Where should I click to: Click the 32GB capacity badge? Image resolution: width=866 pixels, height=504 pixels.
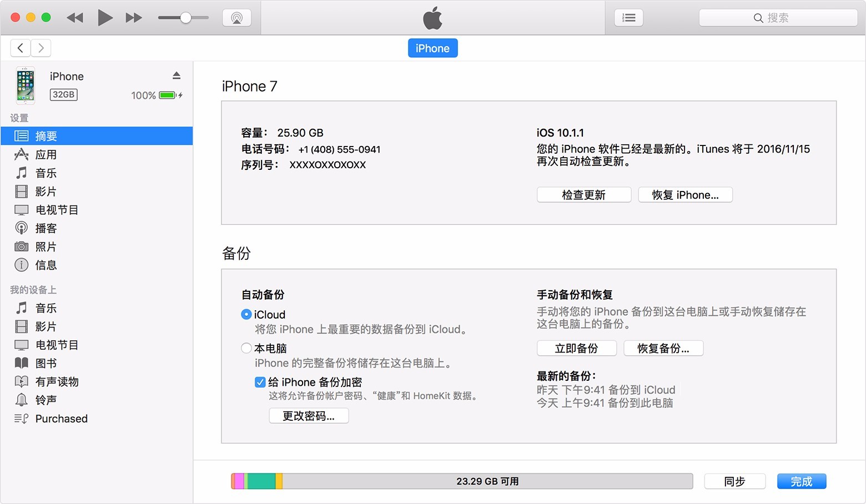click(64, 94)
